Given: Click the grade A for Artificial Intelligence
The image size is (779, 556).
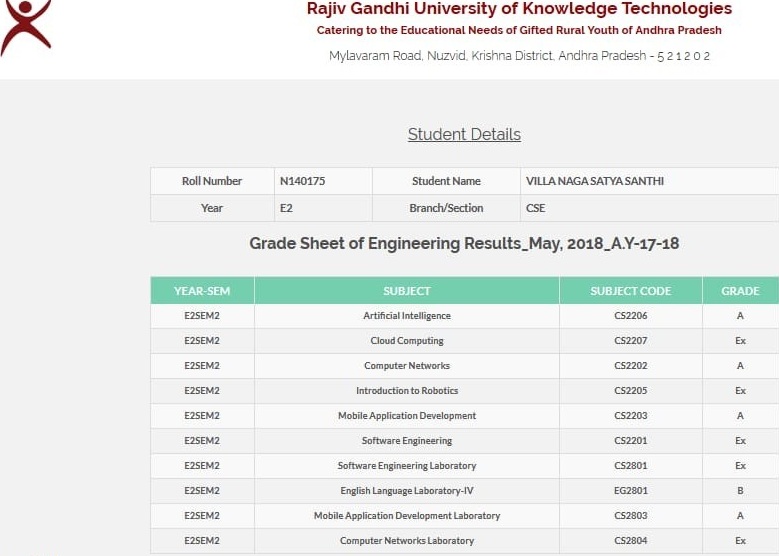Looking at the screenshot, I should pos(740,316).
